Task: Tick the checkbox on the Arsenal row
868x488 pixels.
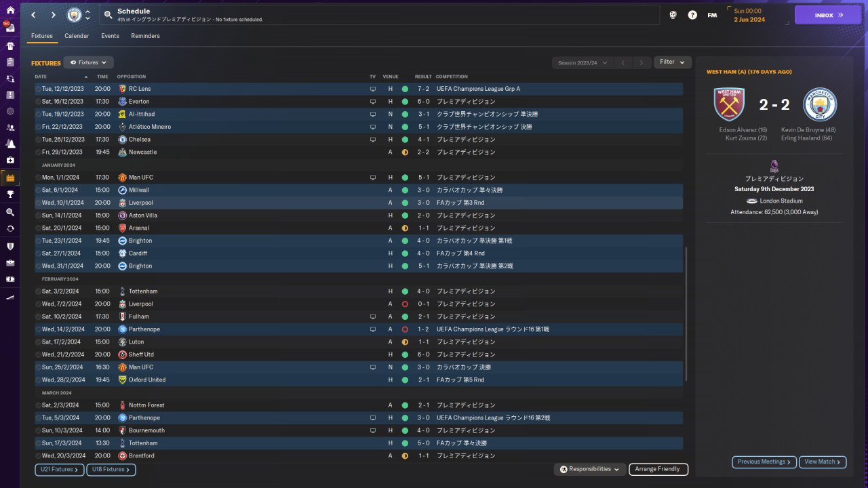Action: point(38,228)
